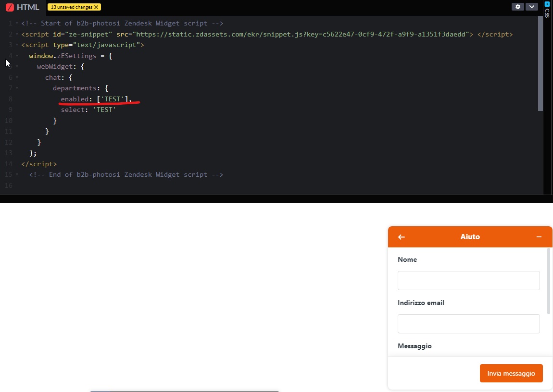The height and width of the screenshot is (392, 553).
Task: Click the CSS asterisk icon
Action: point(547,4)
